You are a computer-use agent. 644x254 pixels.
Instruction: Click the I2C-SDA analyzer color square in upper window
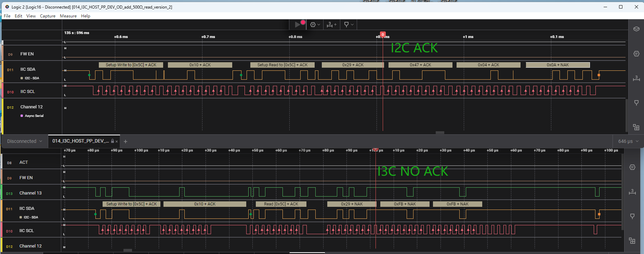coord(22,78)
